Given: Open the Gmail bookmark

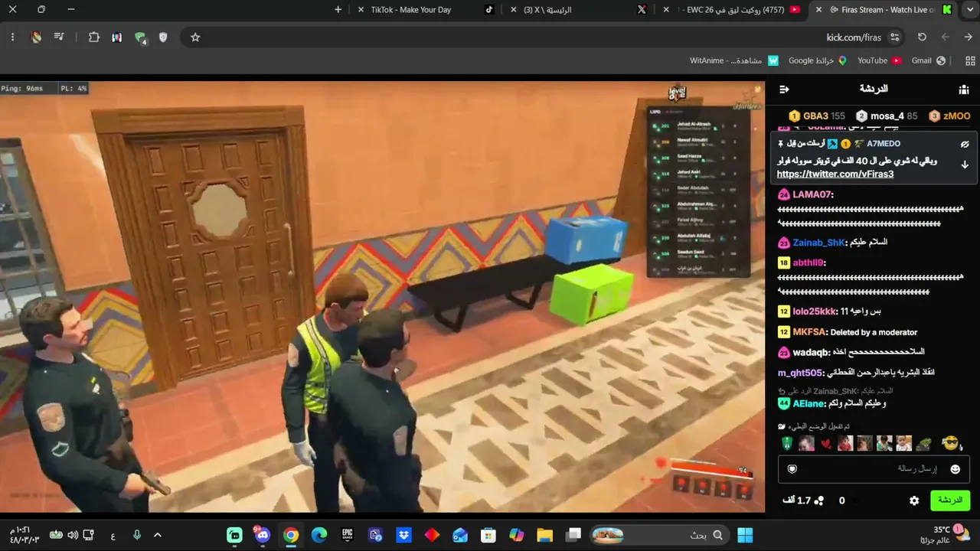Looking at the screenshot, I should tap(928, 60).
